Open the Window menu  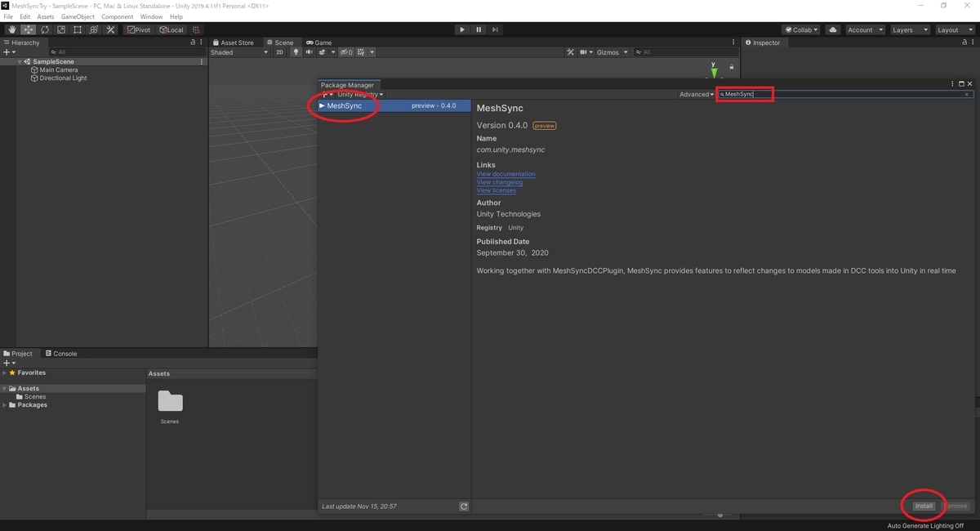pos(151,16)
